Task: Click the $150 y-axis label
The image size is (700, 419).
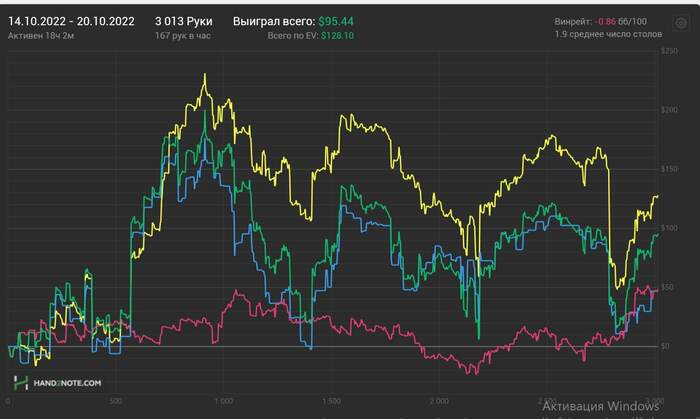Action: pos(669,169)
